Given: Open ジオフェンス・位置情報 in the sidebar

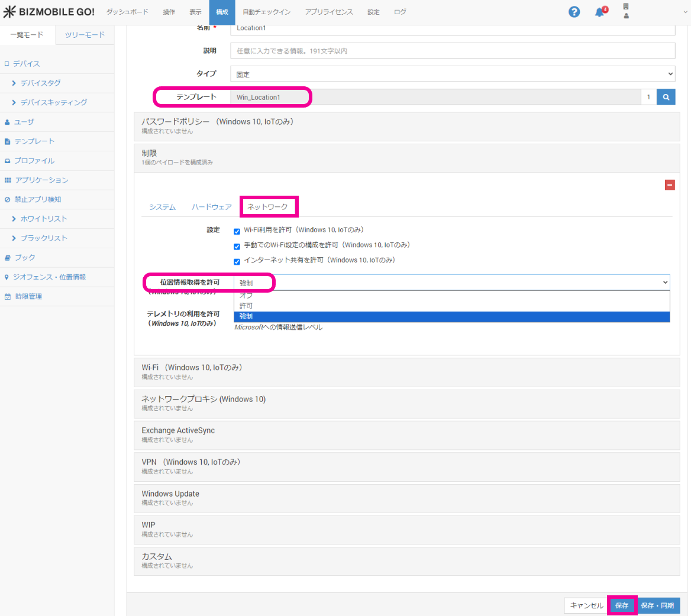Looking at the screenshot, I should pyautogui.click(x=50, y=277).
